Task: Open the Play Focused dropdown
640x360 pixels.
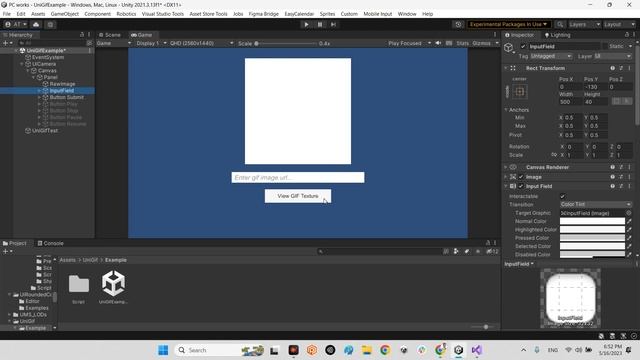Action: pyautogui.click(x=409, y=43)
